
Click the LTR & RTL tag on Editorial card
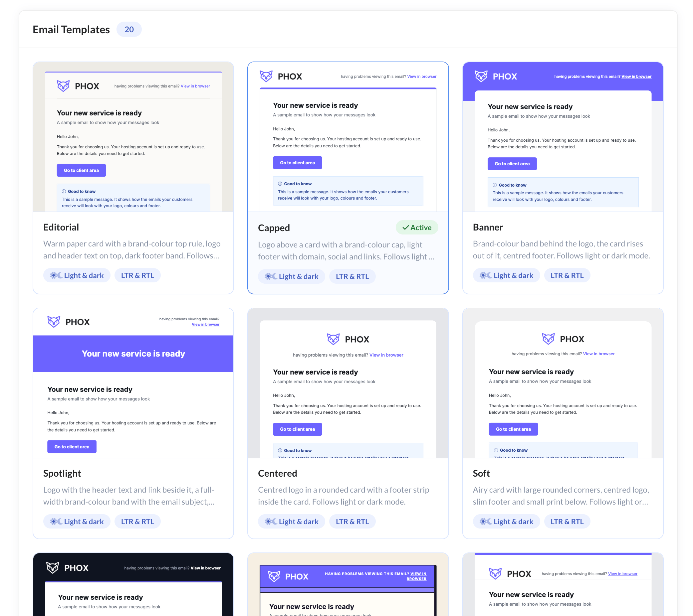tap(138, 275)
